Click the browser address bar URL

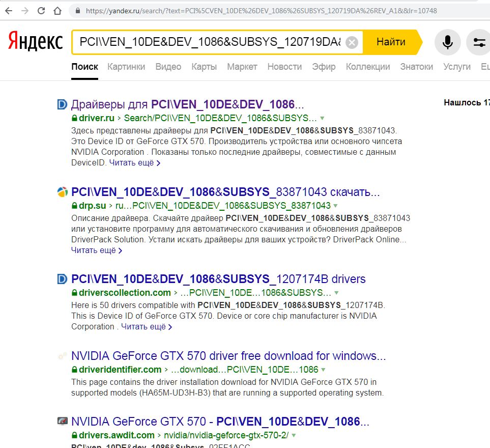pyautogui.click(x=261, y=11)
